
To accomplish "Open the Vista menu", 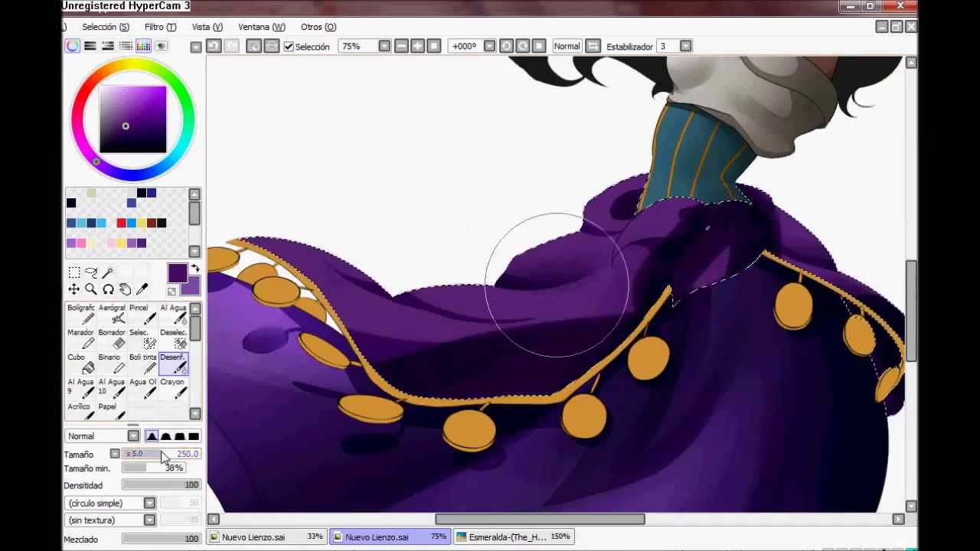I will click(x=207, y=27).
